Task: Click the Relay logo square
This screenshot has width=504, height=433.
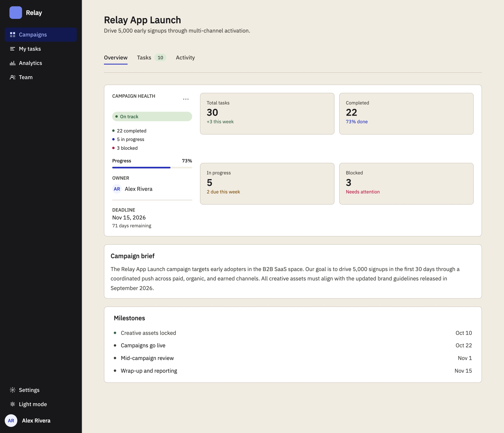Action: (x=16, y=13)
